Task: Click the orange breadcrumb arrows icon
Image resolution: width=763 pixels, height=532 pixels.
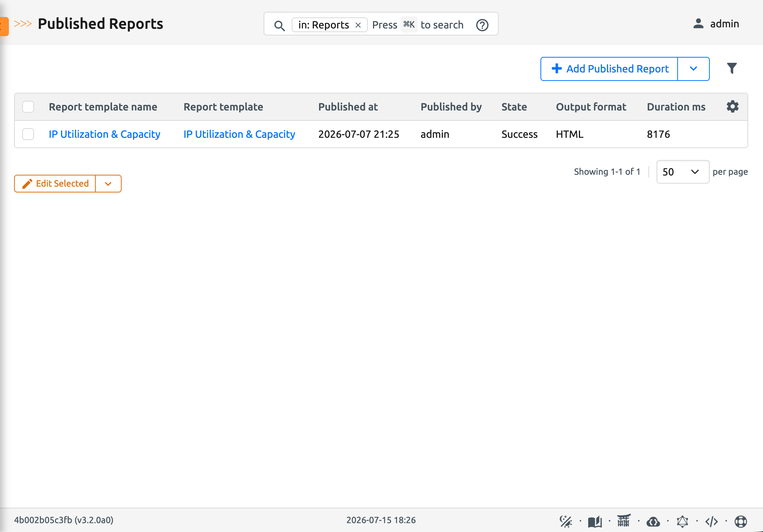Action: 23,24
